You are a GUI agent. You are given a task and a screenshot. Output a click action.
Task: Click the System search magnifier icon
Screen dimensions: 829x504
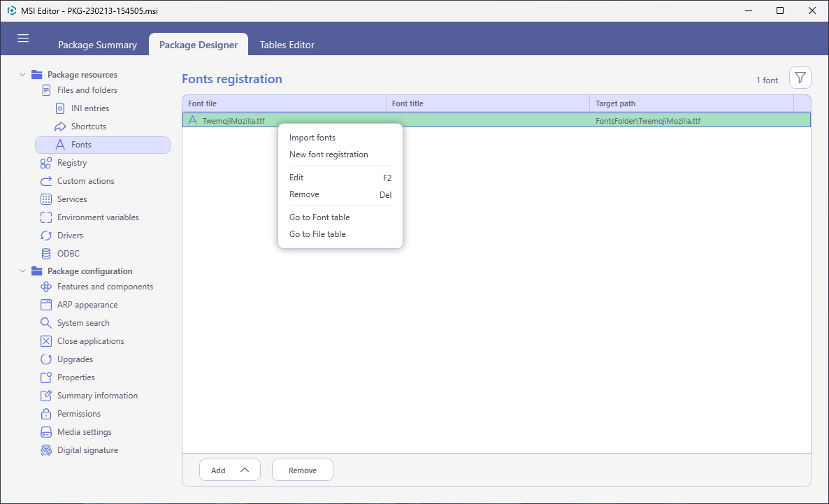pyautogui.click(x=46, y=323)
